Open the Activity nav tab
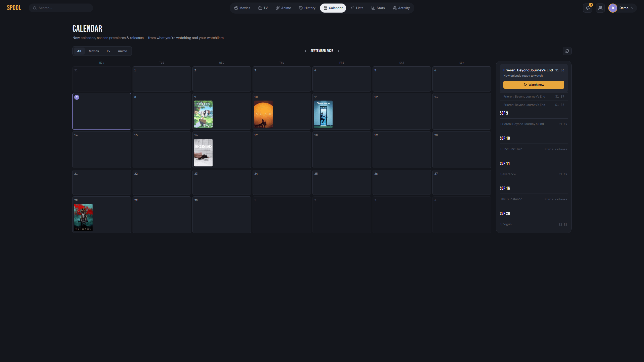The height and width of the screenshot is (362, 644). [x=401, y=8]
